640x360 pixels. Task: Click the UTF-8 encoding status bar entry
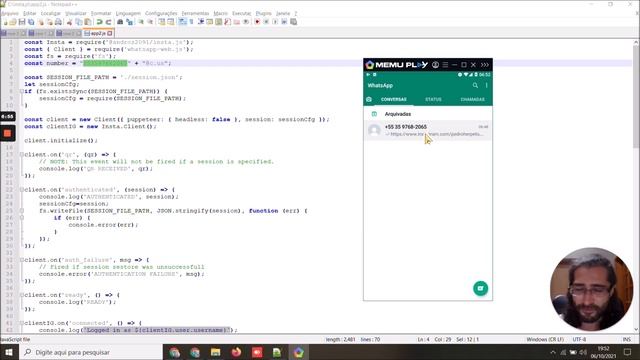coord(579,340)
